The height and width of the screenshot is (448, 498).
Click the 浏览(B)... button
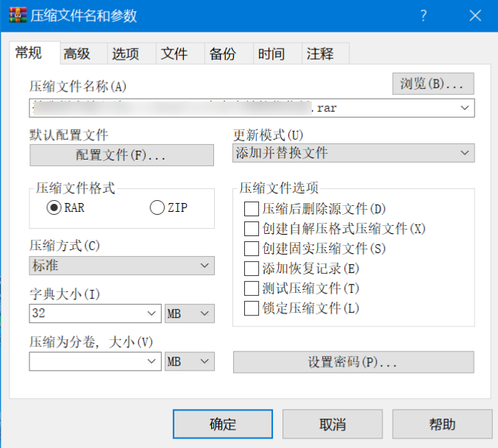[433, 84]
